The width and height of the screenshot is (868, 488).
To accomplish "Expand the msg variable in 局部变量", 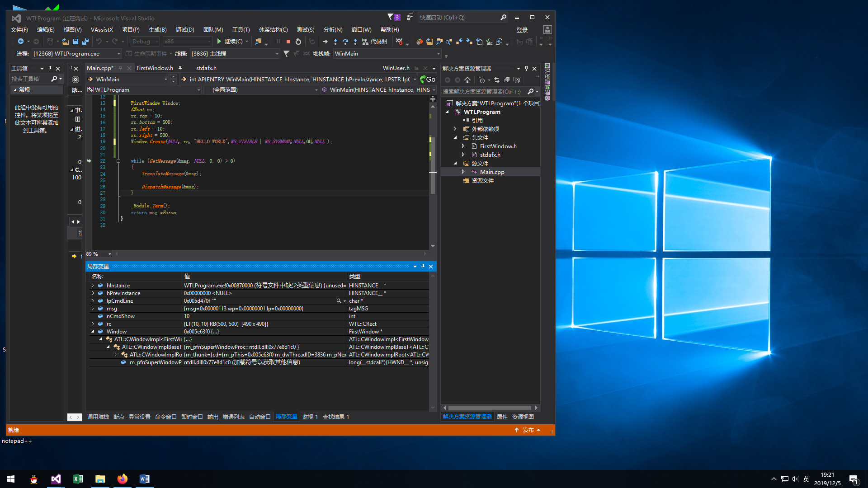I will 93,309.
